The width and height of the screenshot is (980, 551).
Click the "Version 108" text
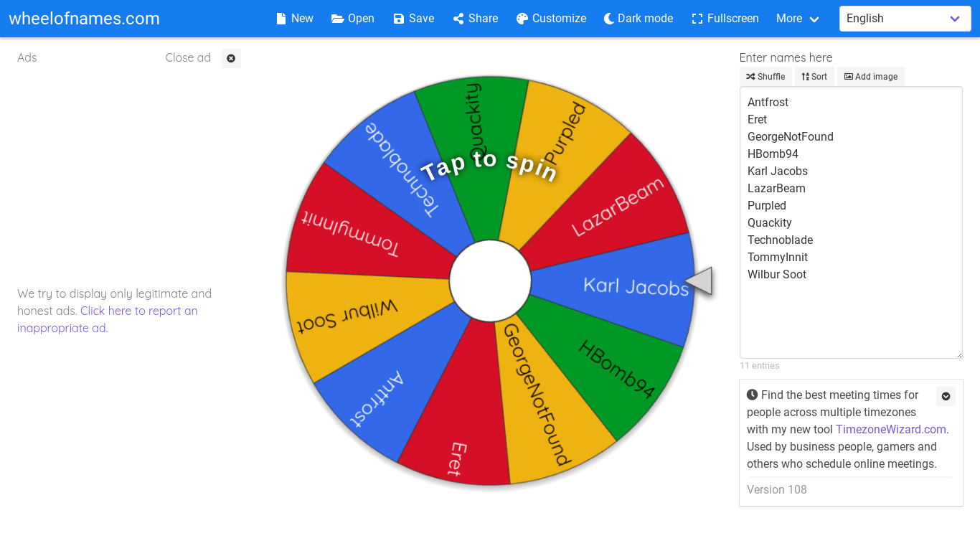point(777,490)
